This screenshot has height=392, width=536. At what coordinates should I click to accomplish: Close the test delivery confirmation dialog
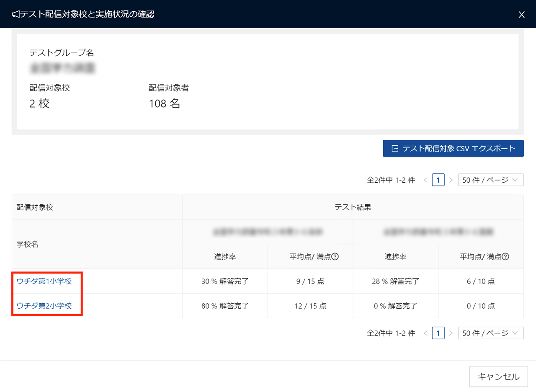pos(521,15)
